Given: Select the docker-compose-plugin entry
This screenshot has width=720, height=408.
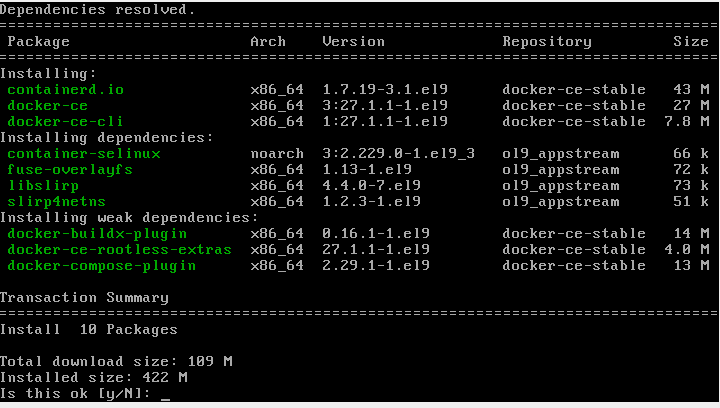Looking at the screenshot, I should point(101,266).
